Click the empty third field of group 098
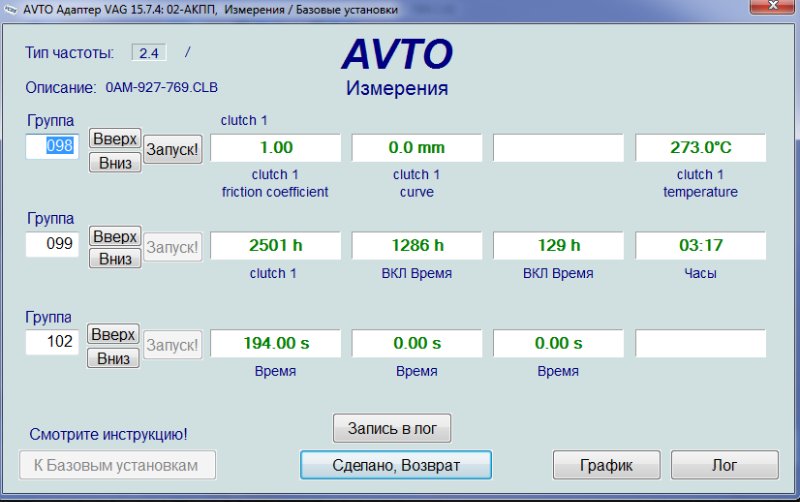The width and height of the screenshot is (800, 502). [x=559, y=148]
